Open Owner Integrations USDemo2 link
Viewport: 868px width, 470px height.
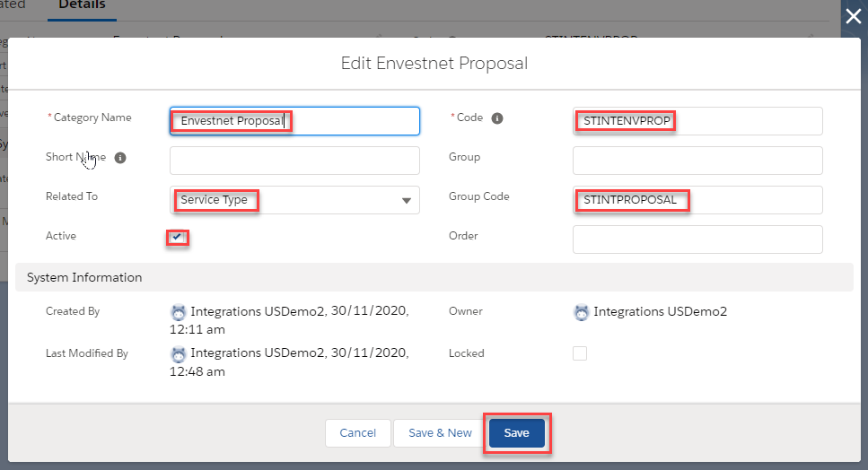(x=661, y=311)
